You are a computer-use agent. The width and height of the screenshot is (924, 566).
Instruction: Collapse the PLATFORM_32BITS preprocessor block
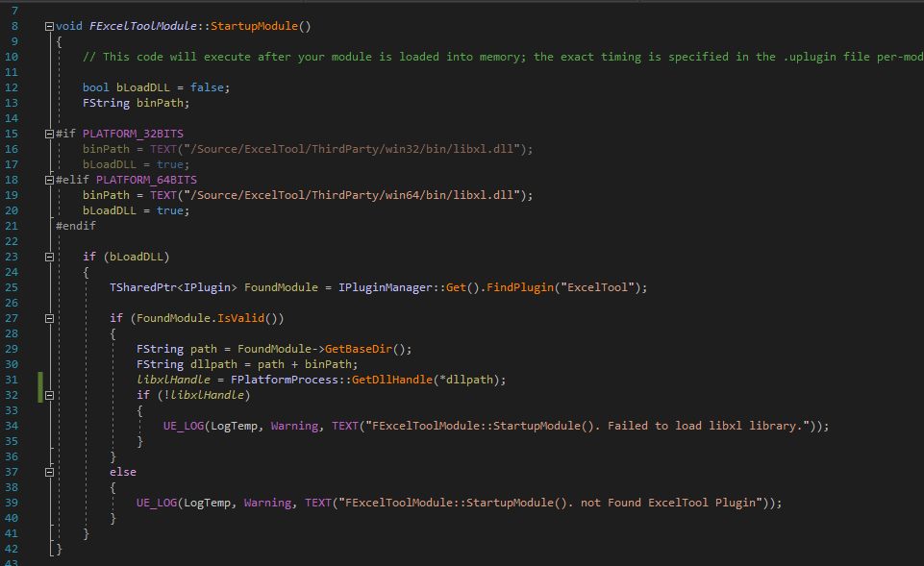coord(48,133)
